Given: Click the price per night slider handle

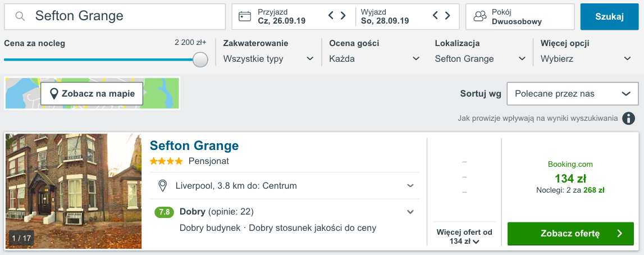Looking at the screenshot, I should (200, 60).
